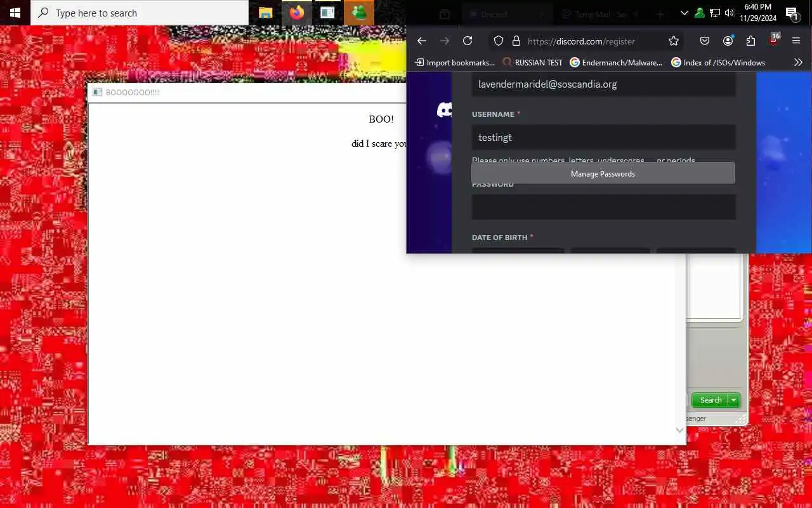Show more bookmarks with the chevron

(x=798, y=62)
